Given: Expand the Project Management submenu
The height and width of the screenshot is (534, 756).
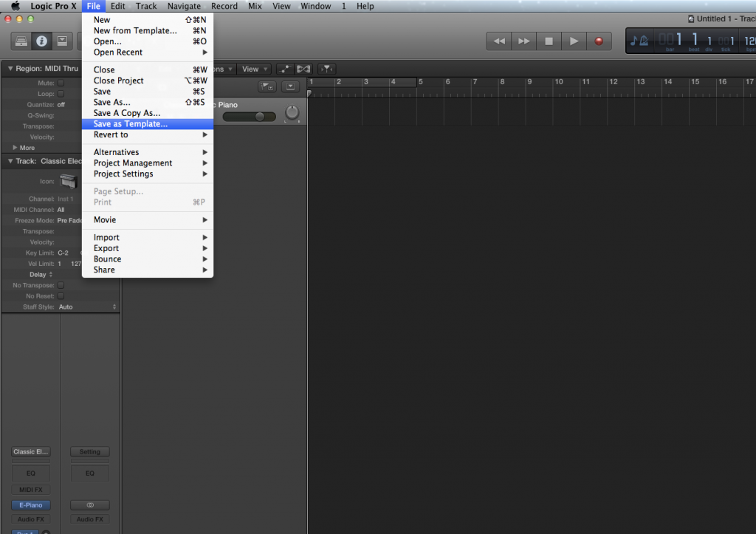Looking at the screenshot, I should pos(148,163).
